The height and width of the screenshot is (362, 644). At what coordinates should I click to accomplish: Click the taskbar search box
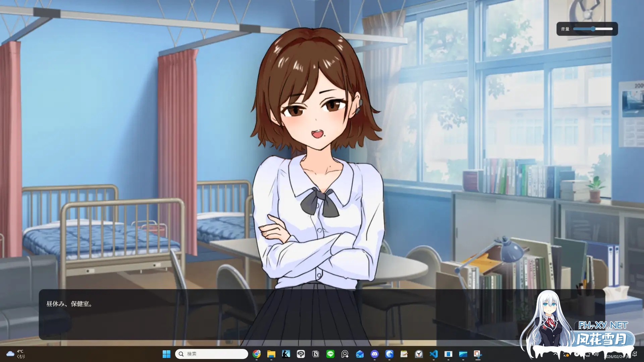pos(211,354)
